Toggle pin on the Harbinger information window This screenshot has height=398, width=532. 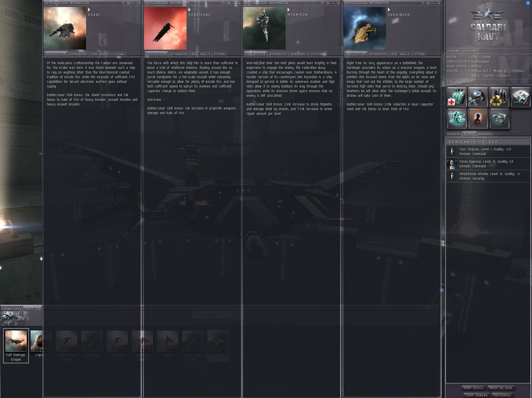tap(423, 3)
